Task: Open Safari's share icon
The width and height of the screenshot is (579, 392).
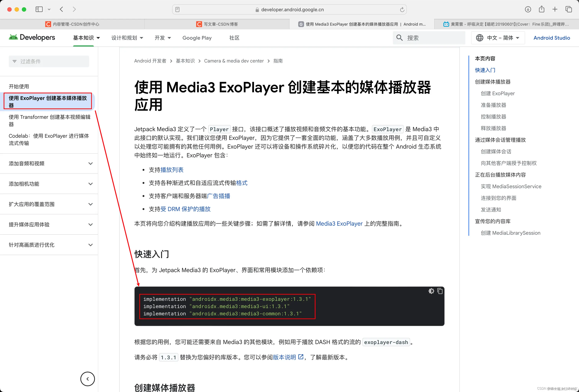Action: (541, 9)
